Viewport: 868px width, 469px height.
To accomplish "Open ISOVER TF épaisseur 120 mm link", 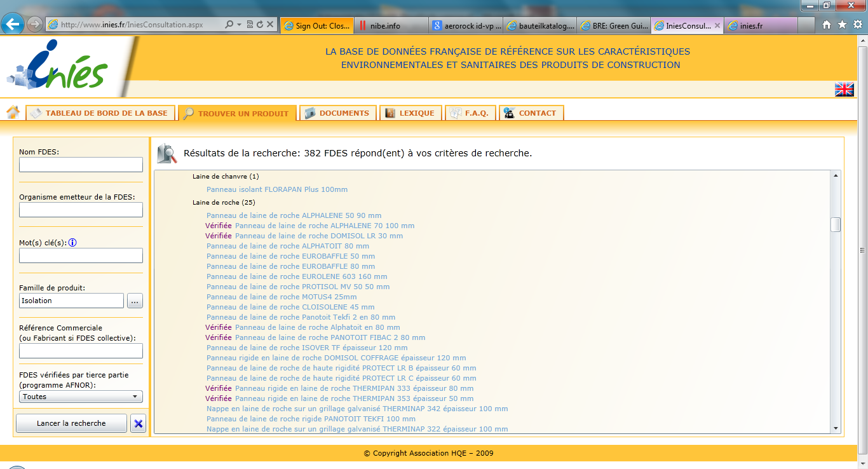I will pos(307,348).
